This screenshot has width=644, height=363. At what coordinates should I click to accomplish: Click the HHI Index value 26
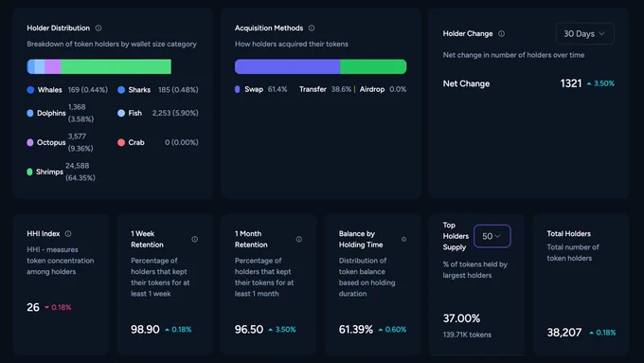(33, 307)
